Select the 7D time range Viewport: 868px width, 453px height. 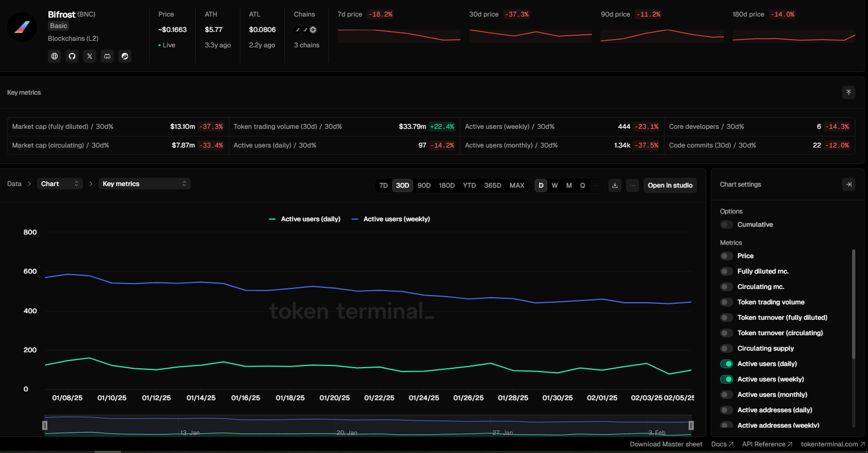tap(383, 185)
